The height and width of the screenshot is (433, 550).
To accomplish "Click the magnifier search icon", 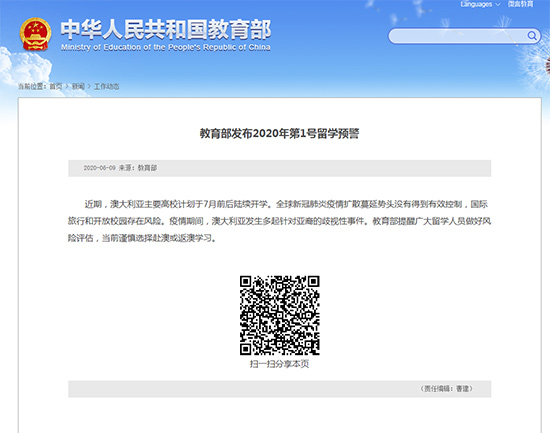I will [532, 36].
